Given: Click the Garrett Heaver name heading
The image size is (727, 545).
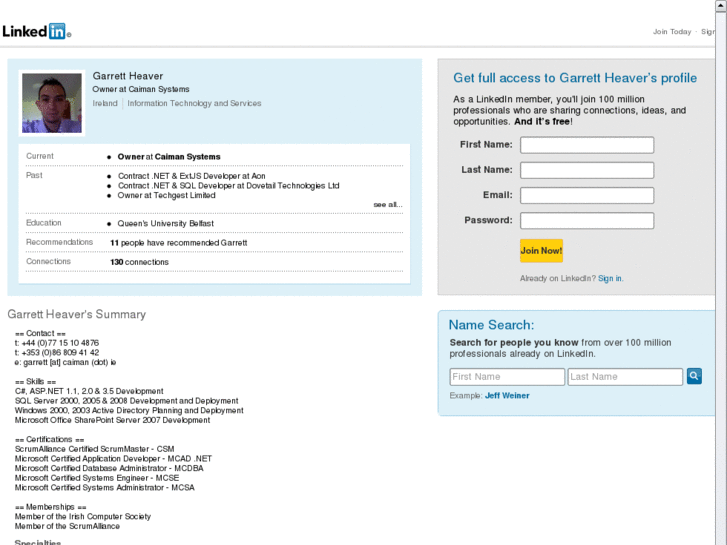Looking at the screenshot, I should coord(128,76).
